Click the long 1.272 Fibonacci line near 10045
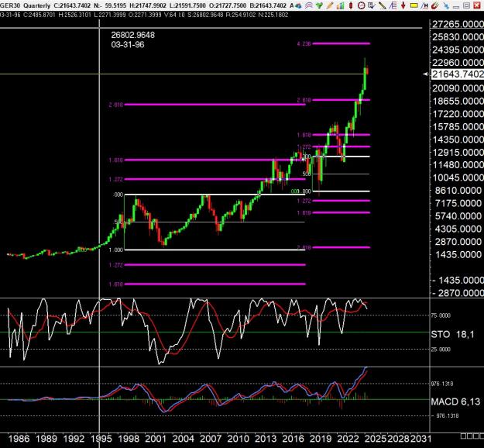The width and height of the screenshot is (484, 448). pos(215,179)
